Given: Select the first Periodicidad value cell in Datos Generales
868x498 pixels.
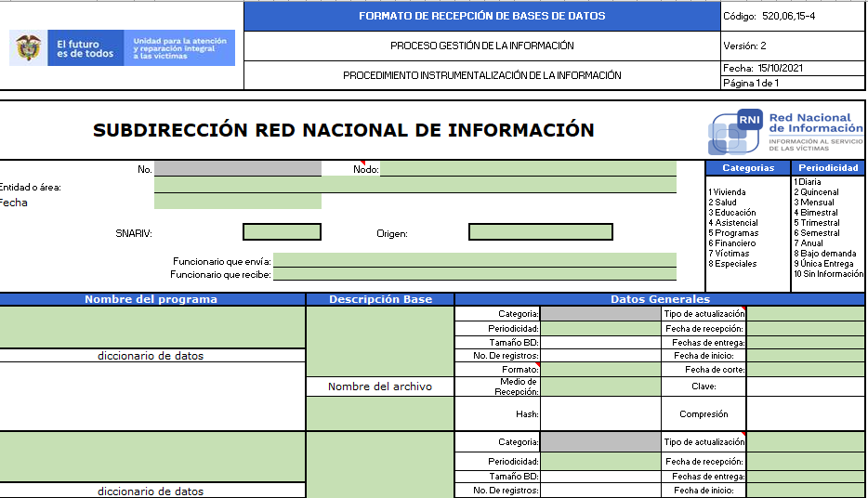Looking at the screenshot, I should pos(600,329).
